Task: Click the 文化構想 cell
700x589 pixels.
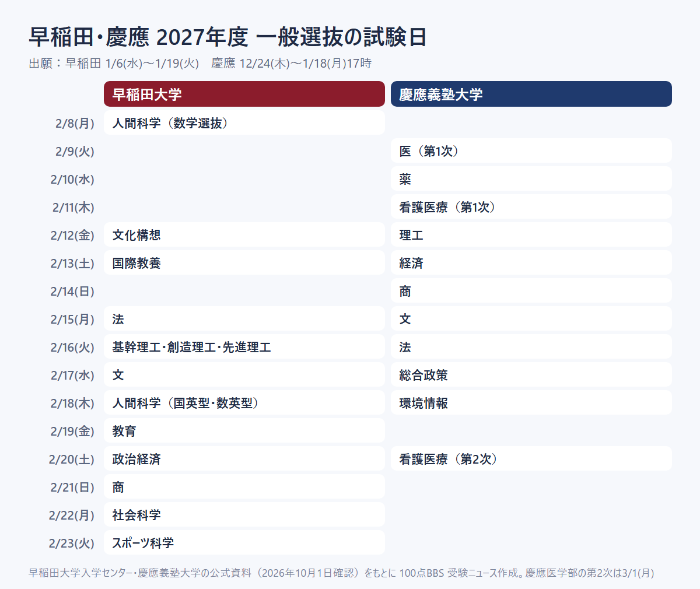Action: point(244,234)
